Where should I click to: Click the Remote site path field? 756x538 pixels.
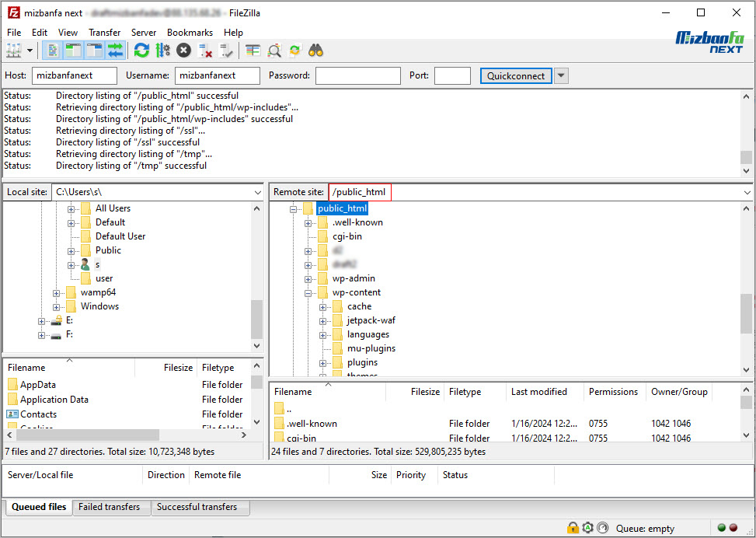pyautogui.click(x=535, y=192)
